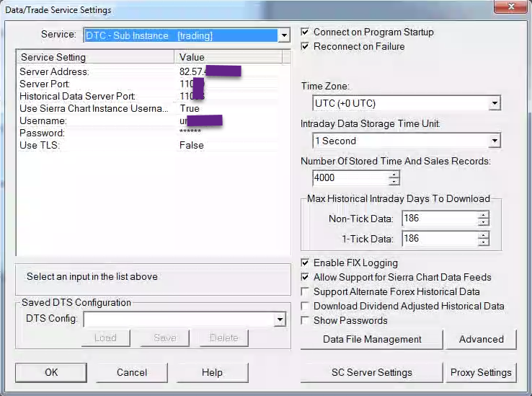Screen dimensions: 532x396
Task: Click the 1-Tick Data 186 field
Action: pos(440,239)
